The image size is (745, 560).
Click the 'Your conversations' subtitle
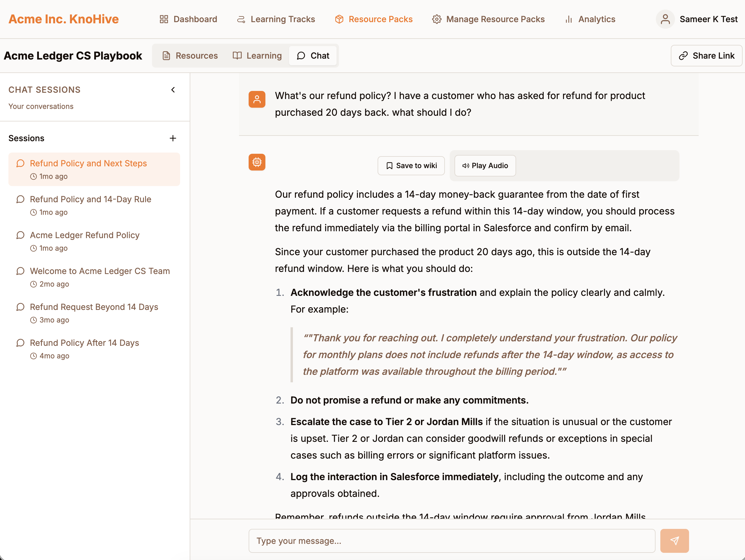[x=41, y=106]
